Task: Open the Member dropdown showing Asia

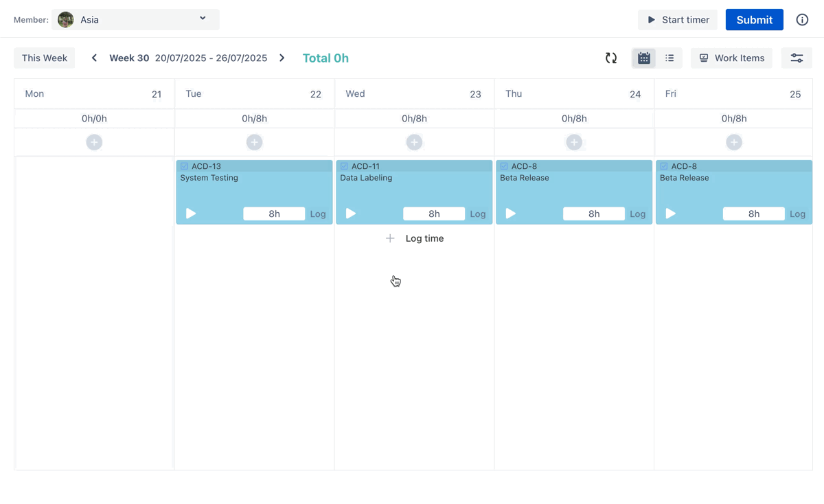Action: click(135, 20)
